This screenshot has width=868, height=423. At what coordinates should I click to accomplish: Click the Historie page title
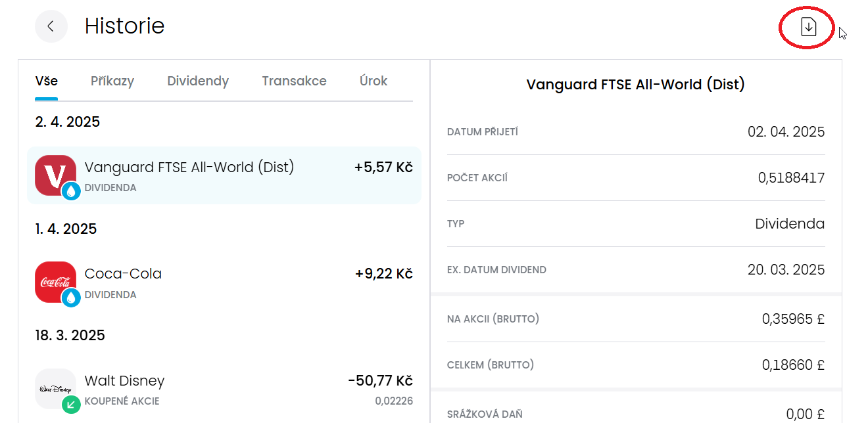[124, 26]
